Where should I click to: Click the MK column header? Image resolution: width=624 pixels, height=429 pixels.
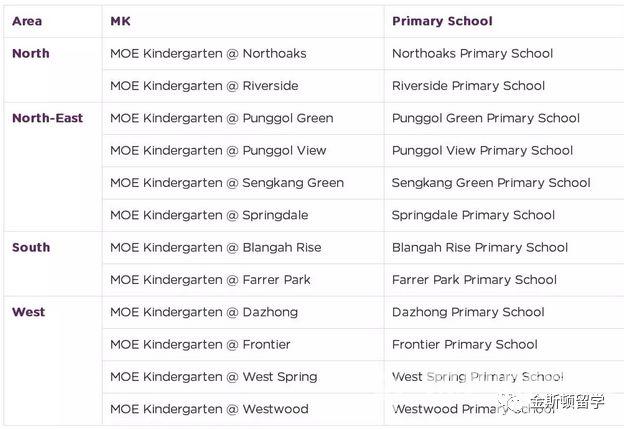coord(120,21)
